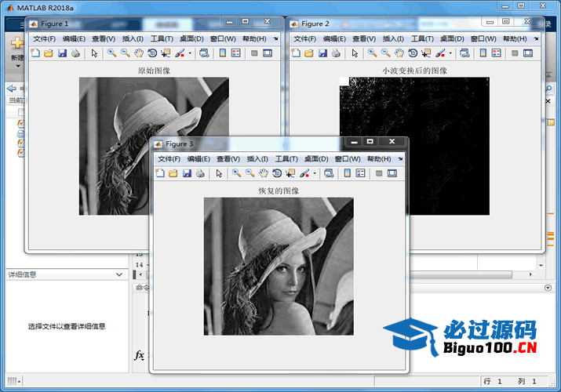Select Pan hand tool in Figure 1
The width and height of the screenshot is (561, 392).
click(139, 53)
